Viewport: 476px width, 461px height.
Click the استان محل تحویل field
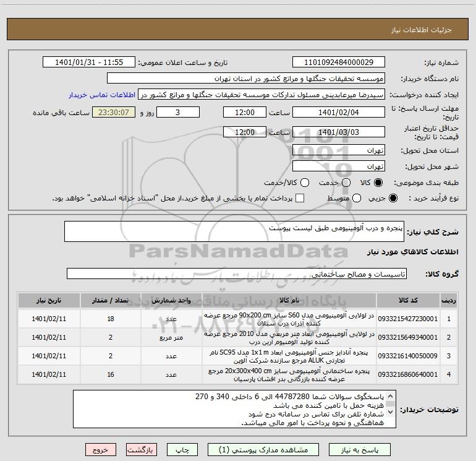pos(339,150)
